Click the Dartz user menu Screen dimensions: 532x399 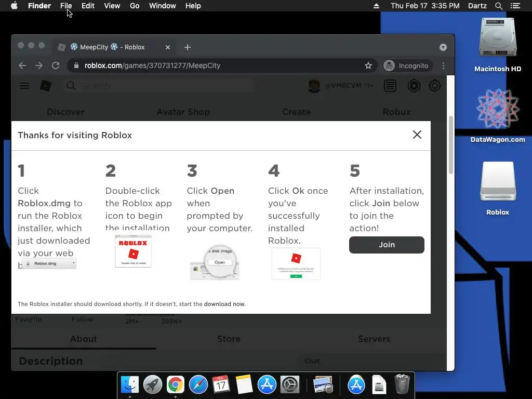[x=477, y=6]
